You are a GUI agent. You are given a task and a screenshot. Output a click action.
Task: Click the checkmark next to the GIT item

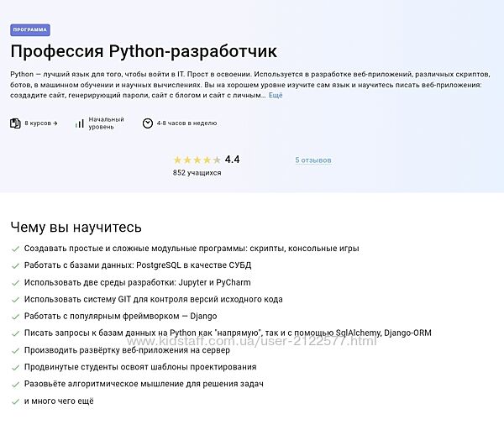(15, 299)
